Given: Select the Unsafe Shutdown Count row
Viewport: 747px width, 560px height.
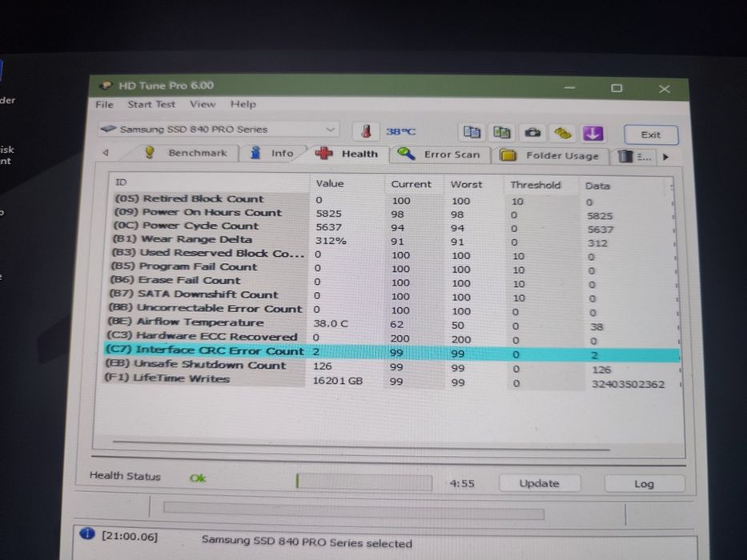Looking at the screenshot, I should tap(391, 366).
